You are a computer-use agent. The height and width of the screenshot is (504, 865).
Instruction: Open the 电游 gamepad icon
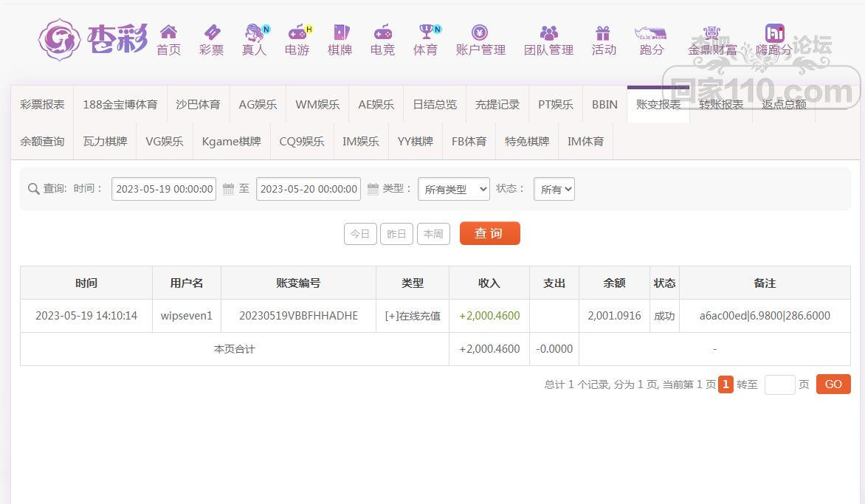click(297, 32)
